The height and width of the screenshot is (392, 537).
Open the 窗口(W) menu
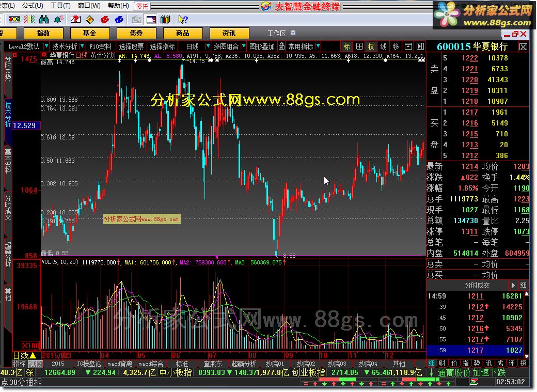[x=89, y=6]
